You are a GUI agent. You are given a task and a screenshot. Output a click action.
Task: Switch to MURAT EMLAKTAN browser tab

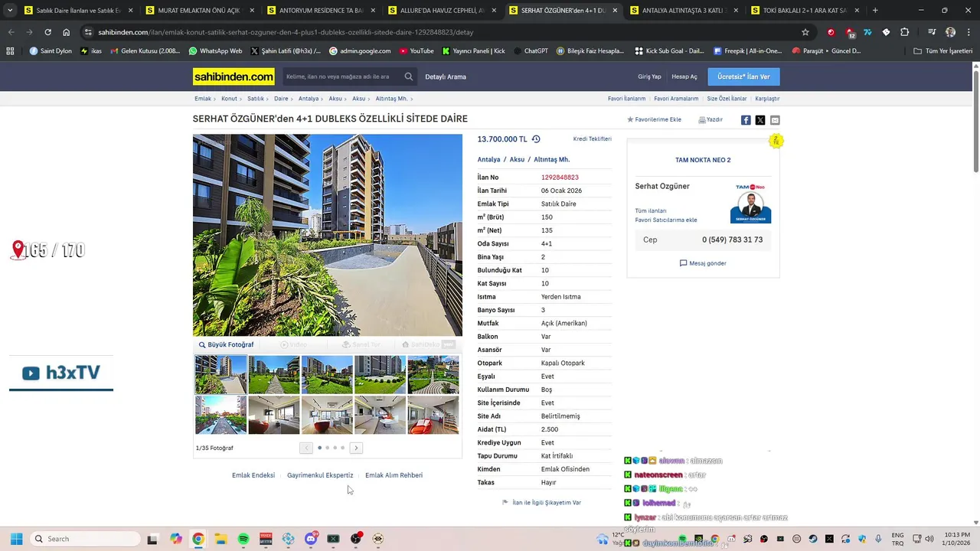(x=199, y=11)
